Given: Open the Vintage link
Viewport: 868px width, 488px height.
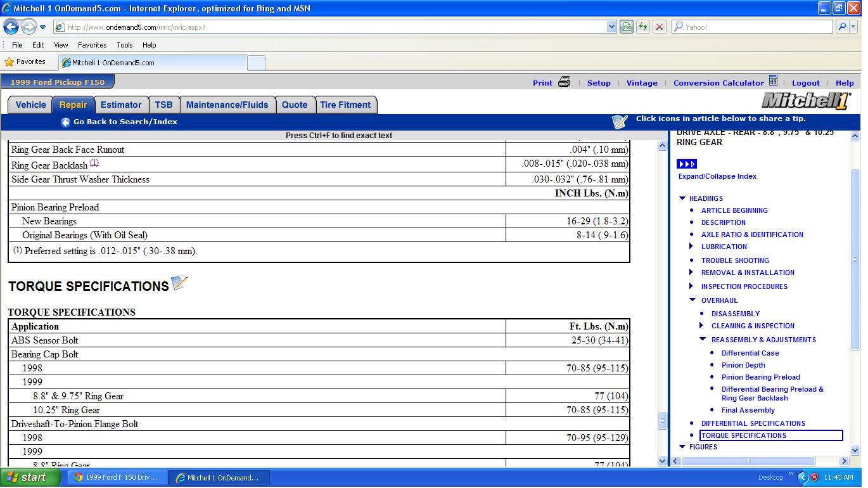Looking at the screenshot, I should coord(642,83).
